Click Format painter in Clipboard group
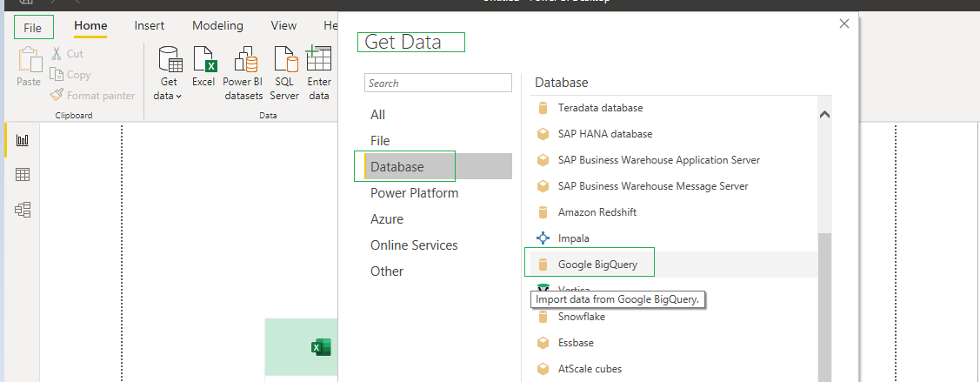The height and width of the screenshot is (382, 980). click(92, 96)
